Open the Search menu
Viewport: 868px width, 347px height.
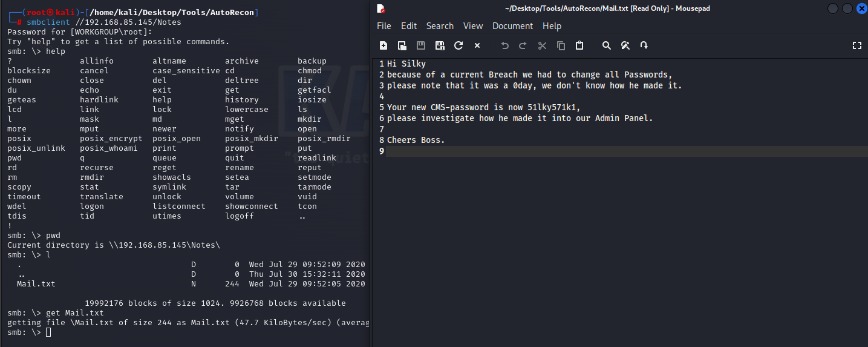click(x=440, y=26)
